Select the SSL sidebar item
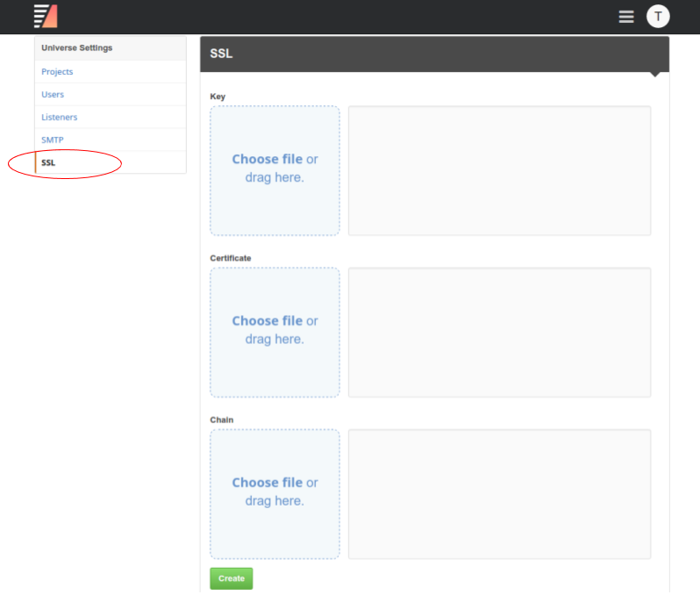Screen dimensions: 700x595 click(48, 163)
